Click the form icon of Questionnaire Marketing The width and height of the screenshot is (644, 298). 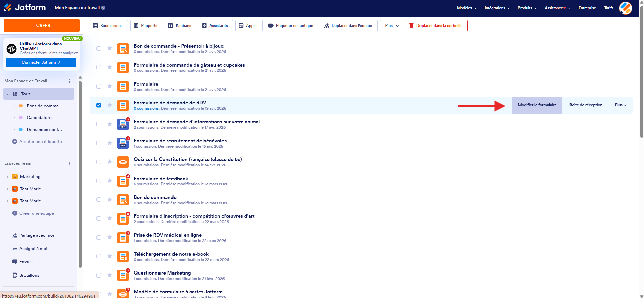click(123, 276)
